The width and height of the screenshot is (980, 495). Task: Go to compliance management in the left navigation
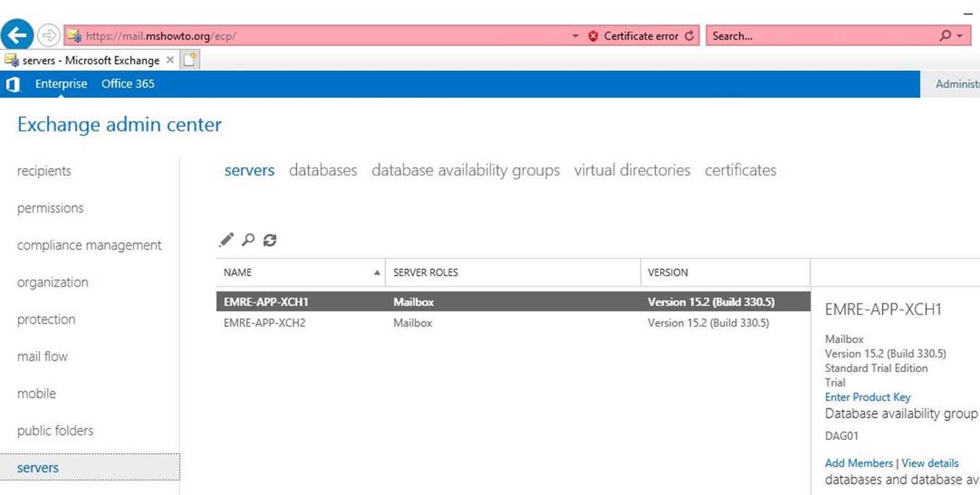(89, 245)
